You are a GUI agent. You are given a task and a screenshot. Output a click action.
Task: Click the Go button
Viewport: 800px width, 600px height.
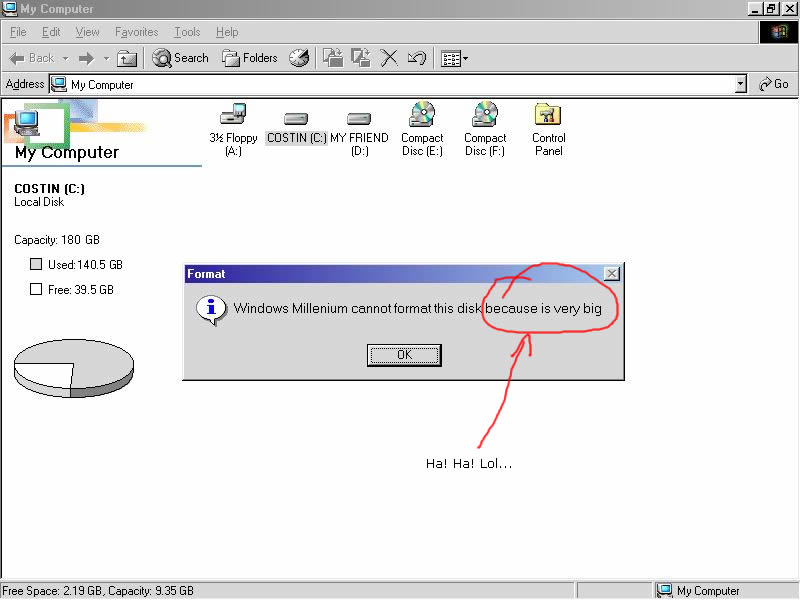coord(773,84)
